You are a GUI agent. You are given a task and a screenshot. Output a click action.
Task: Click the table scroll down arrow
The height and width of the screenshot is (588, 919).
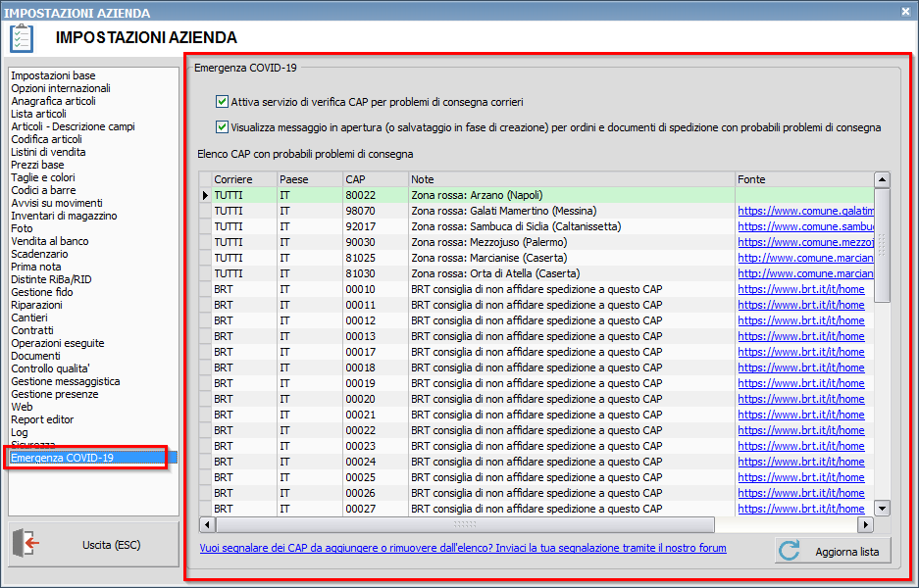[882, 508]
